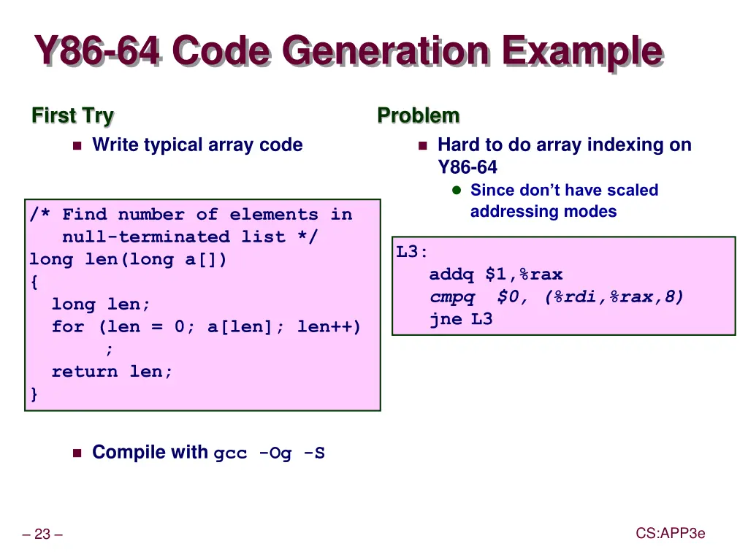Image resolution: width=748 pixels, height=560 pixels.
Task: Select the First Try heading
Action: click(x=72, y=115)
